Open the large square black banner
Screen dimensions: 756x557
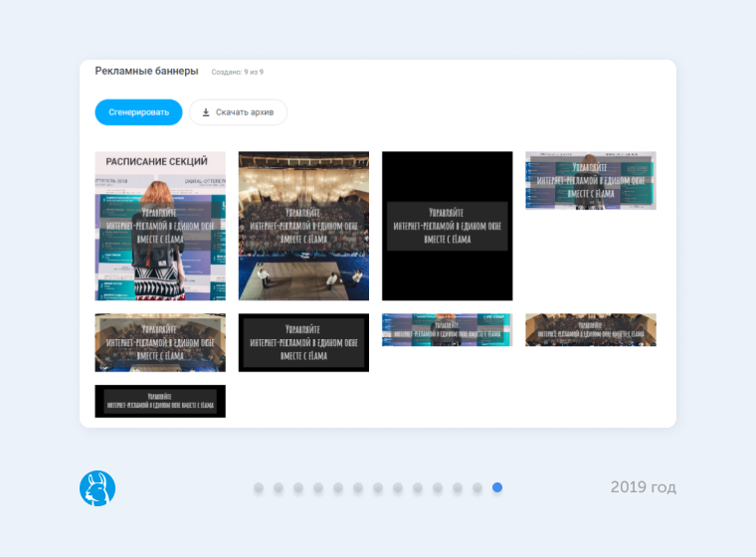[447, 226]
